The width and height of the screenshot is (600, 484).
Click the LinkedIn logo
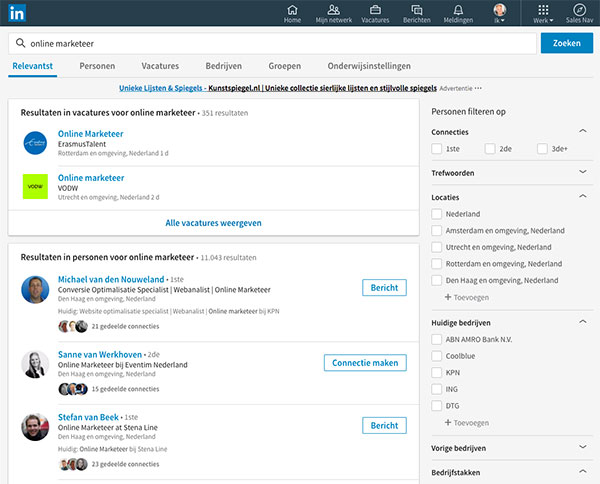click(17, 13)
